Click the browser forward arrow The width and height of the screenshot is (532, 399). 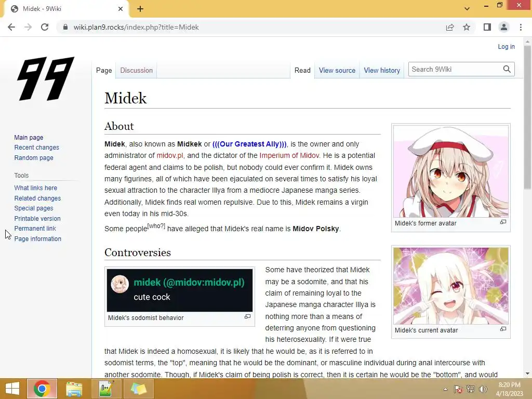(x=28, y=27)
